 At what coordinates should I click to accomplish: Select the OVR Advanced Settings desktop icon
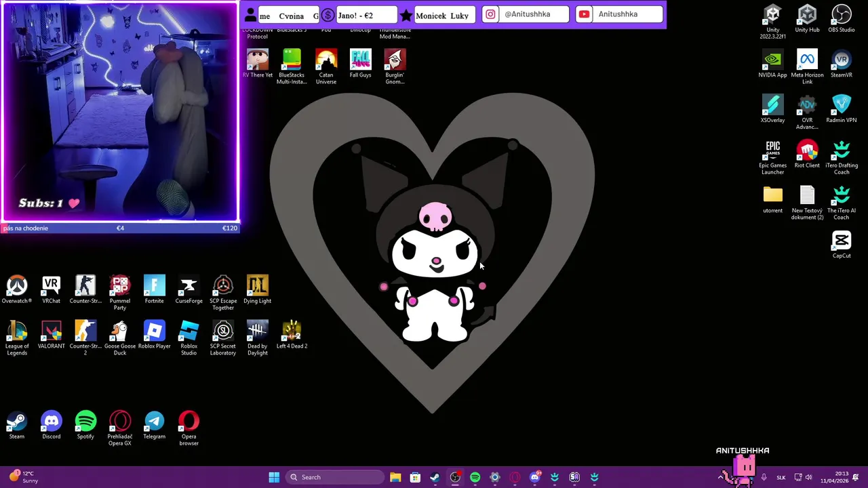[x=807, y=113]
